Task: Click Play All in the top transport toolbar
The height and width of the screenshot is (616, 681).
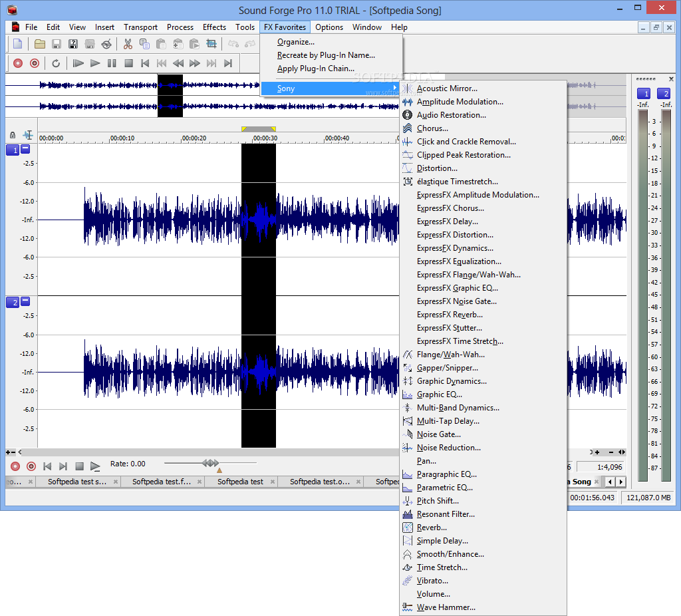Action: (x=78, y=63)
